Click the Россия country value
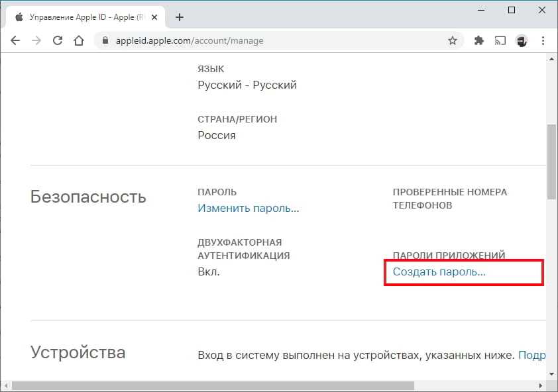The width and height of the screenshot is (558, 392). pyautogui.click(x=217, y=135)
